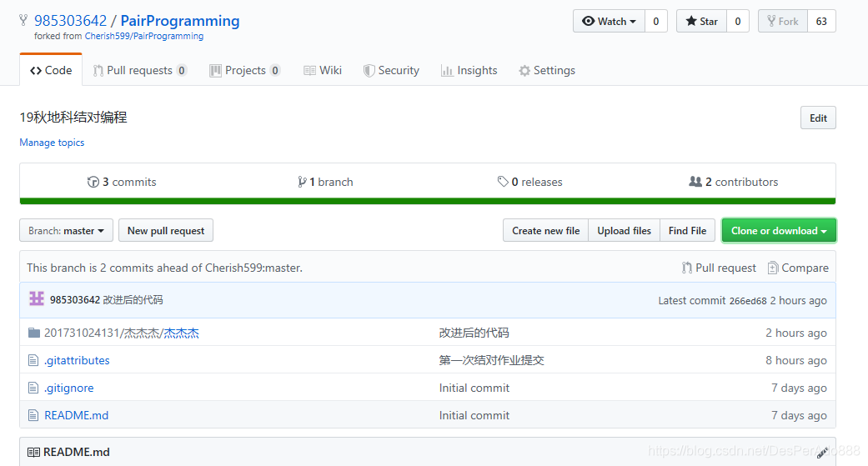The width and height of the screenshot is (868, 466).
Task: Open the .gitattributes file
Action: pyautogui.click(x=77, y=360)
